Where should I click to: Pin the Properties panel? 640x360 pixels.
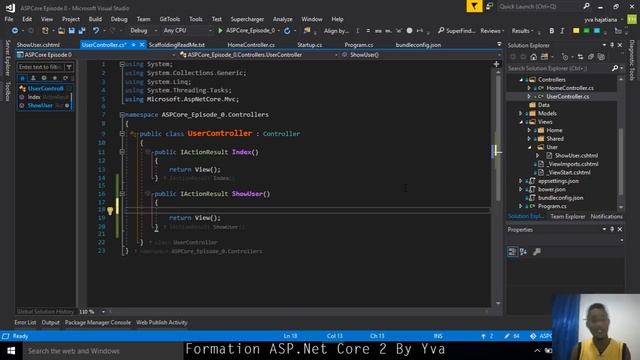click(x=612, y=229)
